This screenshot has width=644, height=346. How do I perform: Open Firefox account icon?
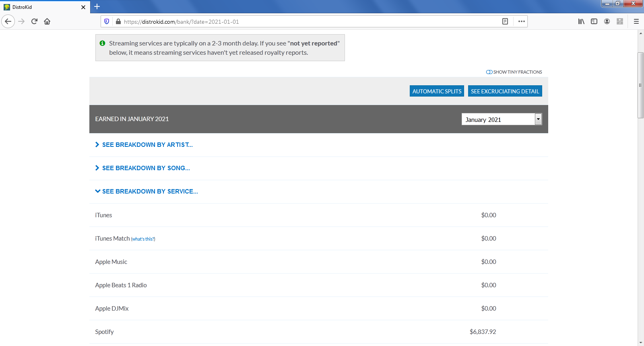pos(607,21)
